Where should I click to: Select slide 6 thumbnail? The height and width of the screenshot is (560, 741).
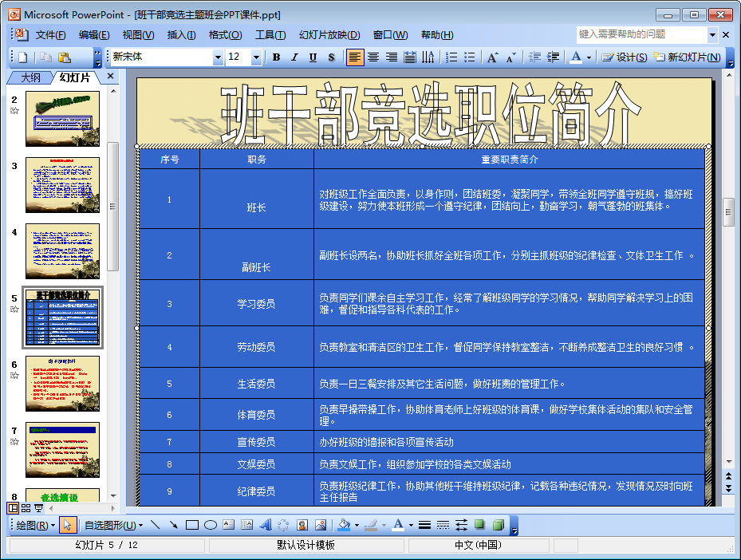tap(62, 383)
